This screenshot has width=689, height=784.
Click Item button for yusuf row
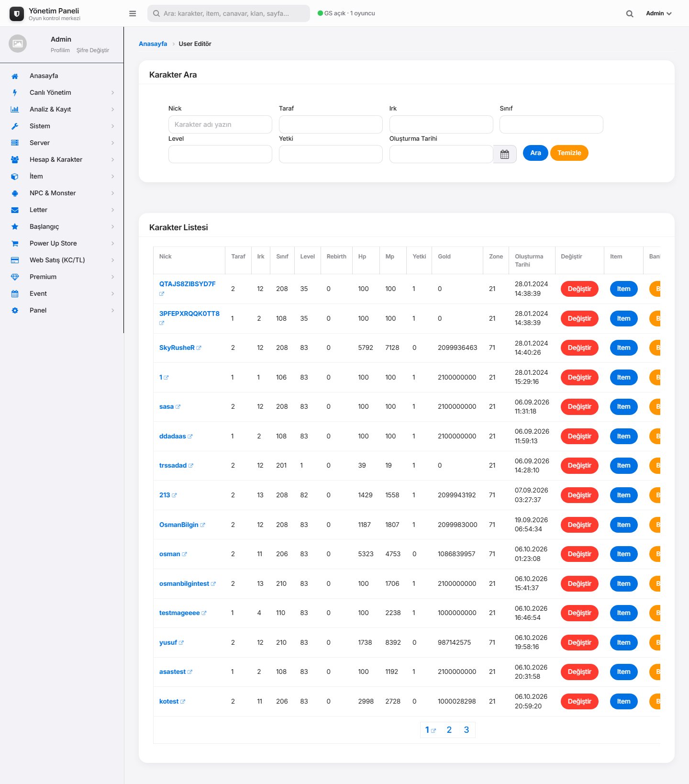tap(623, 643)
